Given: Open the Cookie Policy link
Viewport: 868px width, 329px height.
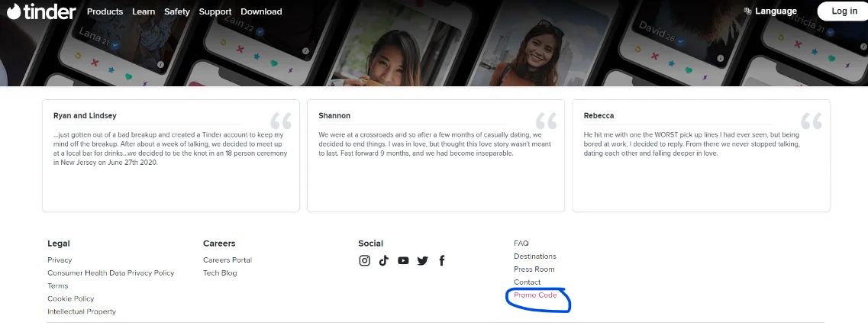Looking at the screenshot, I should click(71, 298).
